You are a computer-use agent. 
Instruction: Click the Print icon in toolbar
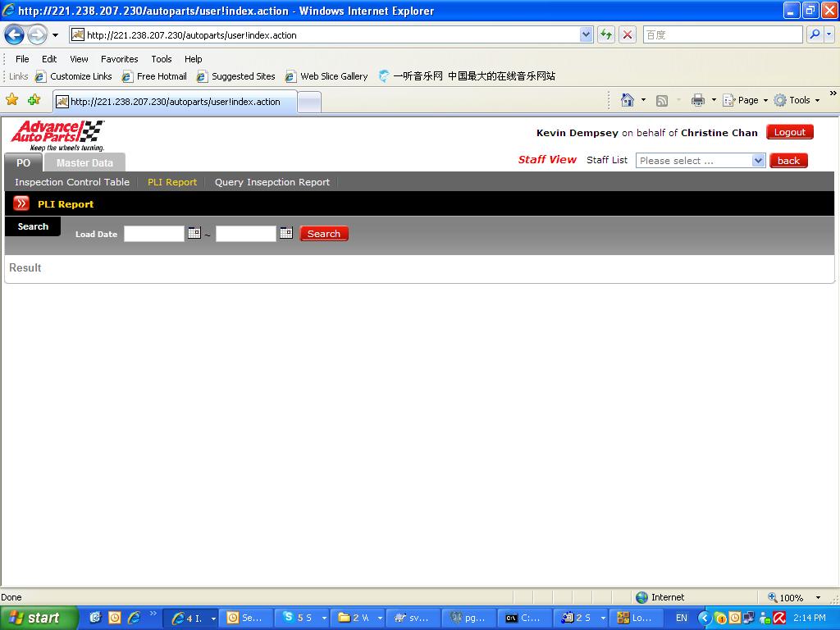point(698,100)
